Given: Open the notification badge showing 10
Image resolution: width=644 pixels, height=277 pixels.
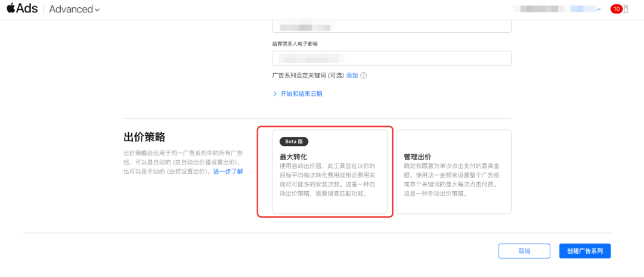Looking at the screenshot, I should 616,8.
